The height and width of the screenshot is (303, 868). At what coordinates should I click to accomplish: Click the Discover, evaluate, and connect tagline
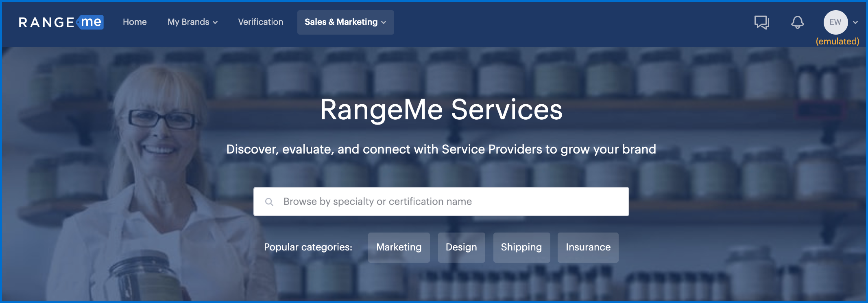(x=441, y=149)
